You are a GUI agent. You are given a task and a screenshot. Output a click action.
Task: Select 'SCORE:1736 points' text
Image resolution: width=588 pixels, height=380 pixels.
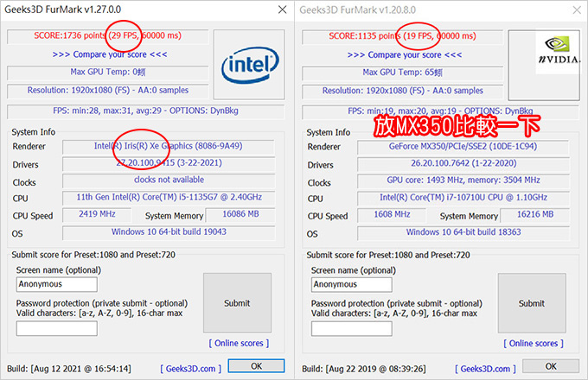click(x=69, y=35)
